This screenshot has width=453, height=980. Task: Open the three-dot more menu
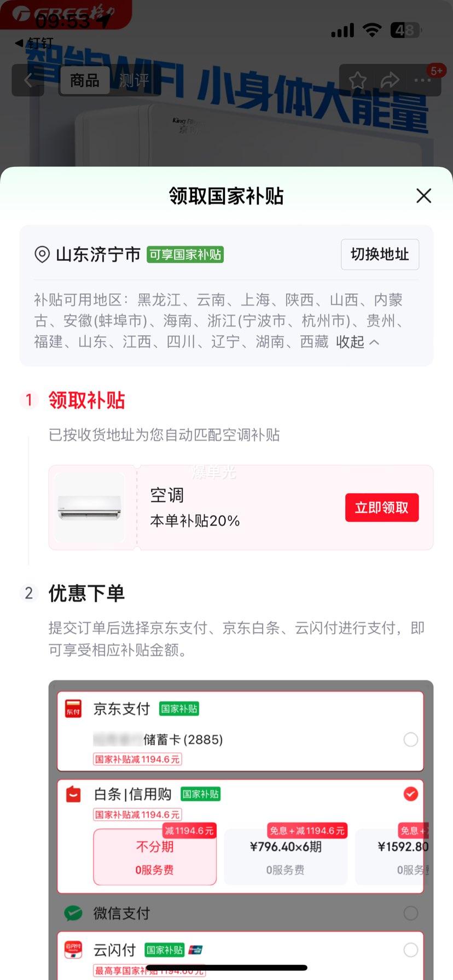(x=422, y=80)
